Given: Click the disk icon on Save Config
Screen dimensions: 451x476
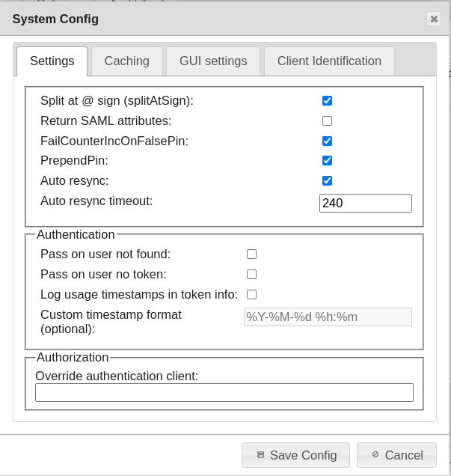Looking at the screenshot, I should (260, 454).
